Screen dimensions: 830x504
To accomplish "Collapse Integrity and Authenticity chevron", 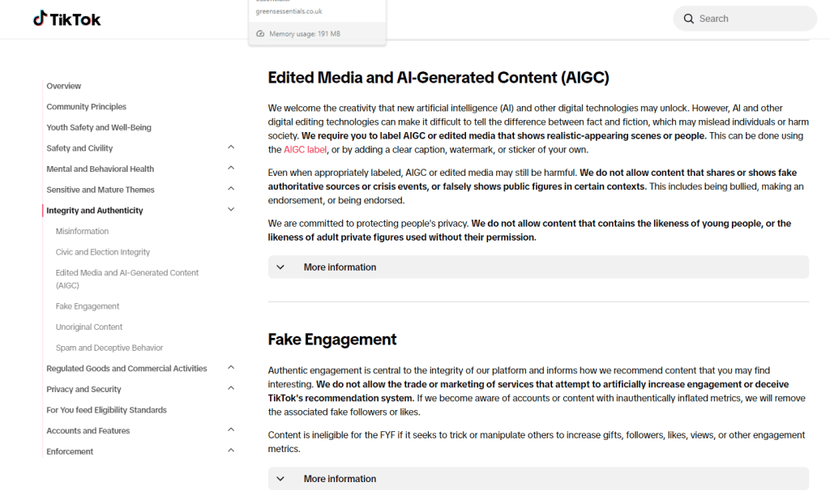I will tap(231, 209).
